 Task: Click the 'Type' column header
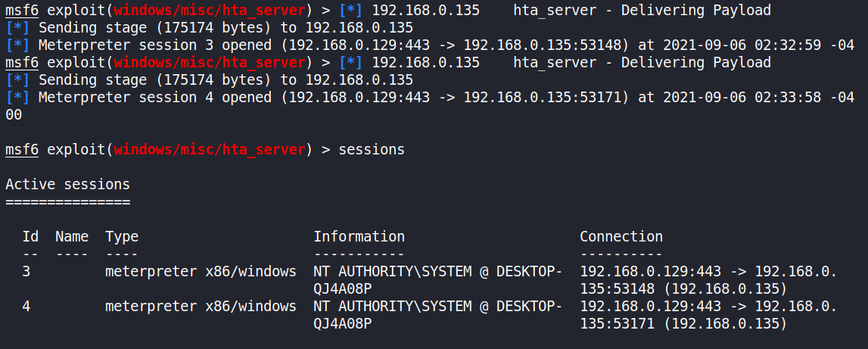point(122,236)
